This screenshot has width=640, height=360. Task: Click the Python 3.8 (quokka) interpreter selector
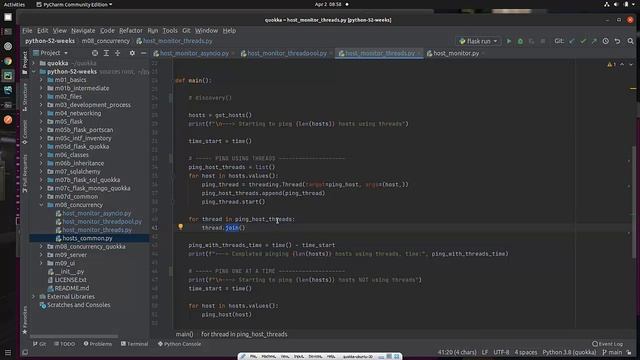tap(569, 352)
